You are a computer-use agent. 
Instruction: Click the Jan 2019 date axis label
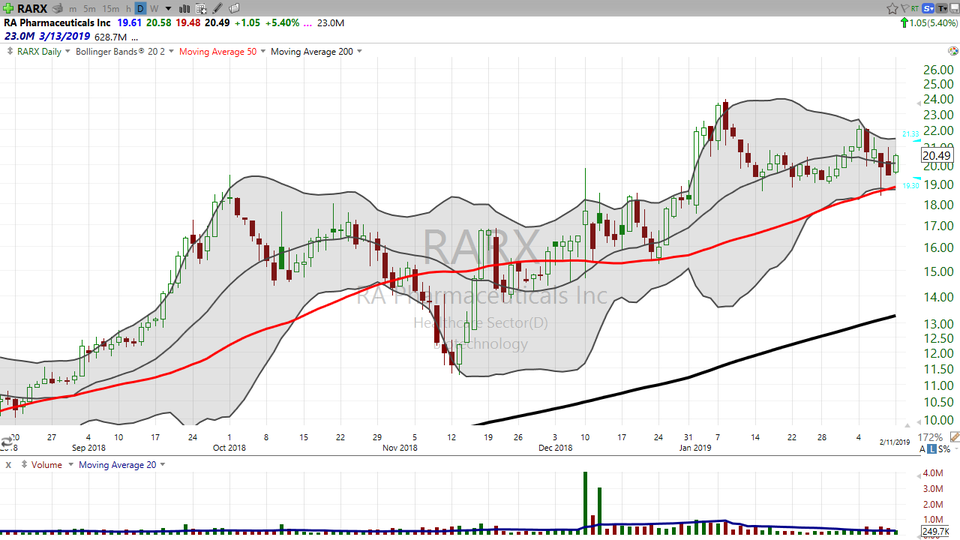696,448
